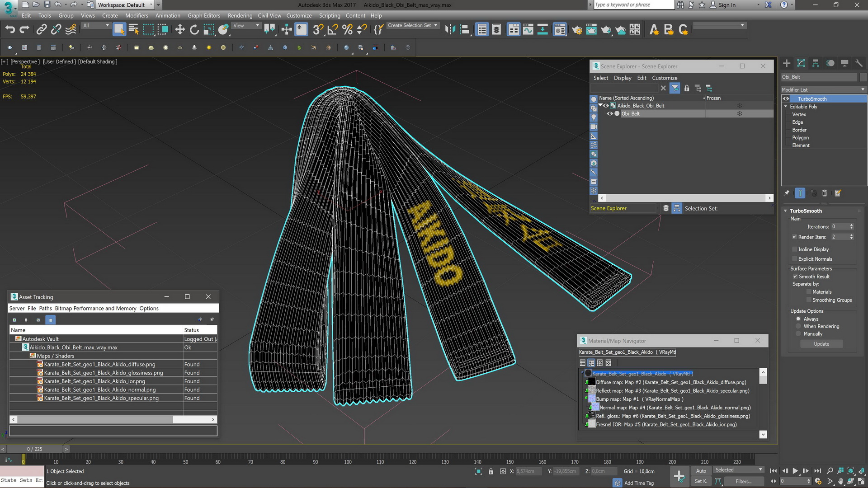
Task: Click the Pin Stack icon
Action: coord(787,193)
